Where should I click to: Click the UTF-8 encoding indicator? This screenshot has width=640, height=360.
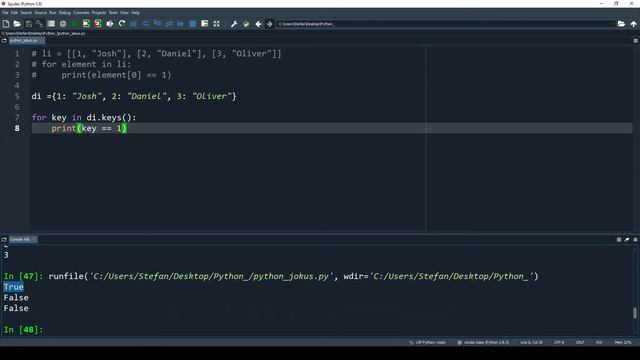pyautogui.click(x=559, y=342)
